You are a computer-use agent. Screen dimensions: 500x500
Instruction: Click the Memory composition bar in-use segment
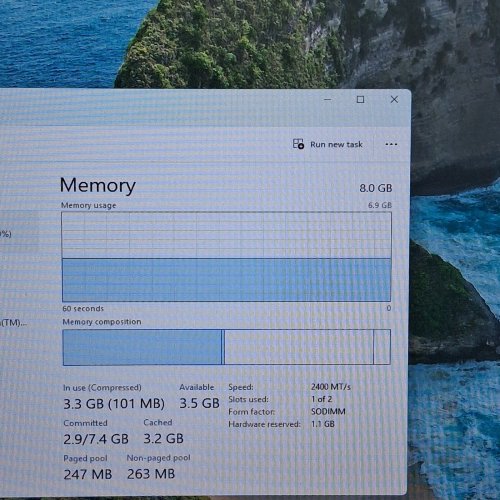[x=142, y=347]
